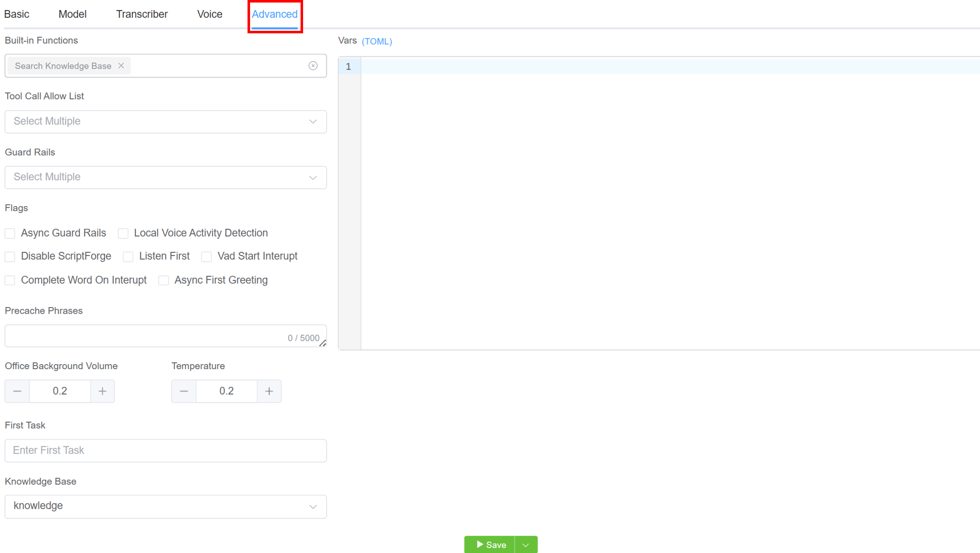Check the Listen First flag

[x=128, y=257]
